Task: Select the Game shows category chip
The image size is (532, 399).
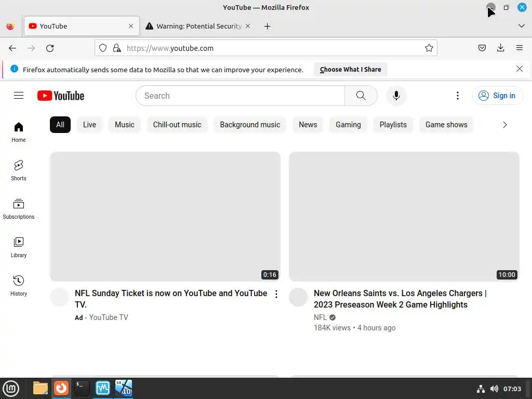Action: [x=446, y=125]
